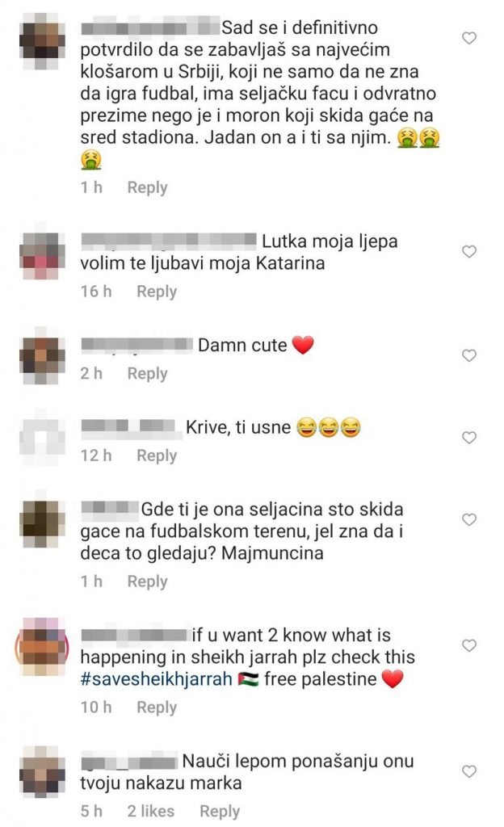504x827 pixels.
Task: Tap the heart next to 'Damn cute'
Action: point(468,355)
